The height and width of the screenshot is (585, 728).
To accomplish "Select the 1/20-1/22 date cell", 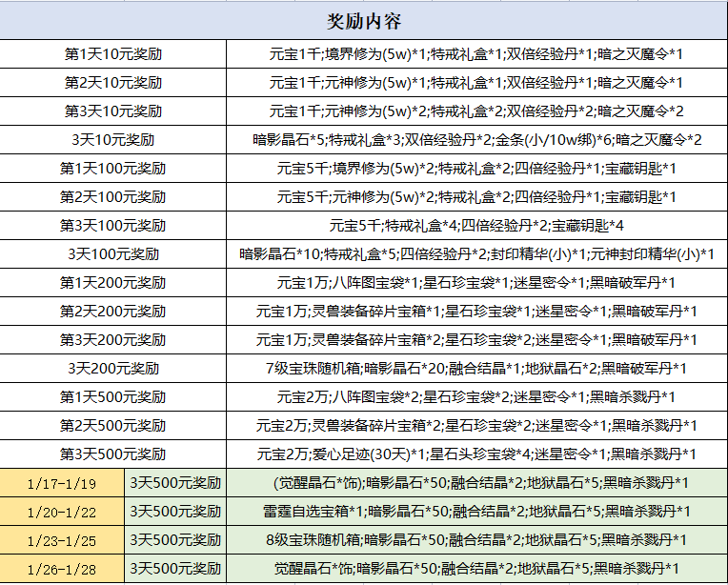I will tap(62, 511).
